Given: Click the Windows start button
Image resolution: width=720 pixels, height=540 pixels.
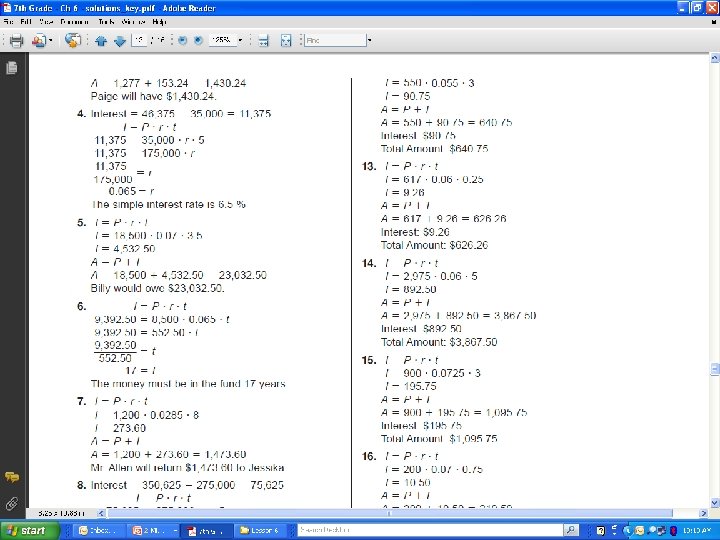Looking at the screenshot, I should point(29,531).
